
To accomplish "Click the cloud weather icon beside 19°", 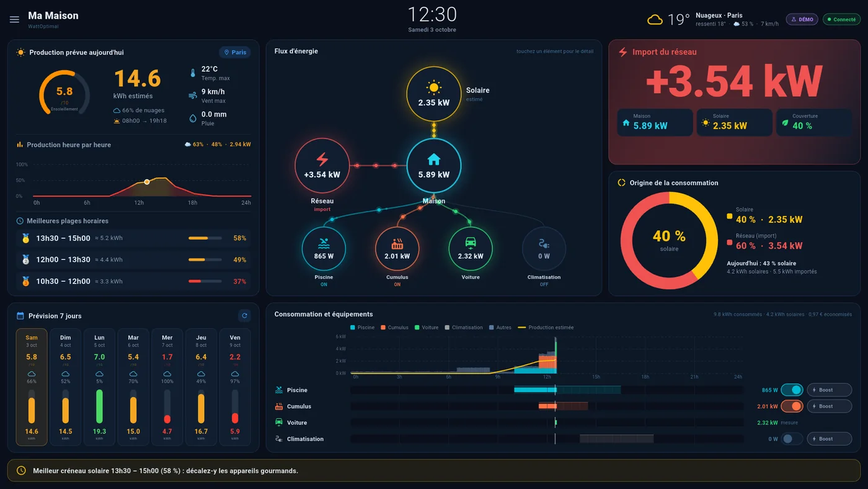I will coord(655,20).
